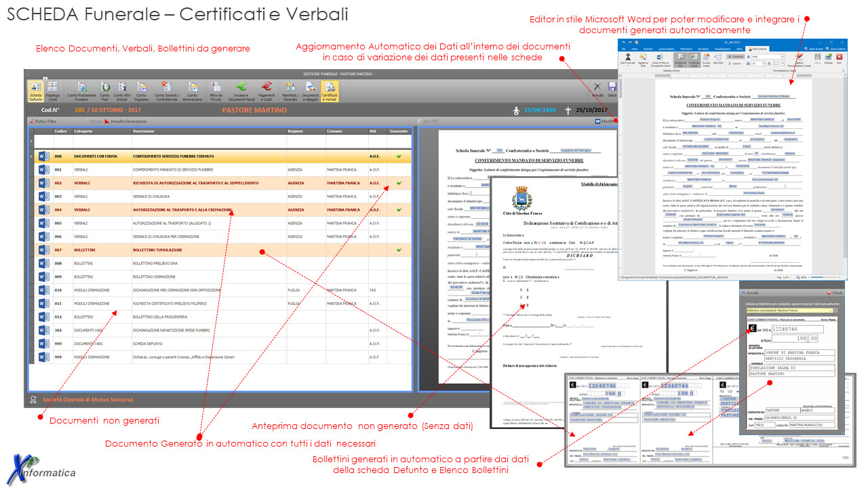This screenshot has width=868, height=488.
Task: Select the Dati Funerali ribbon tab
Action: pyautogui.click(x=757, y=49)
